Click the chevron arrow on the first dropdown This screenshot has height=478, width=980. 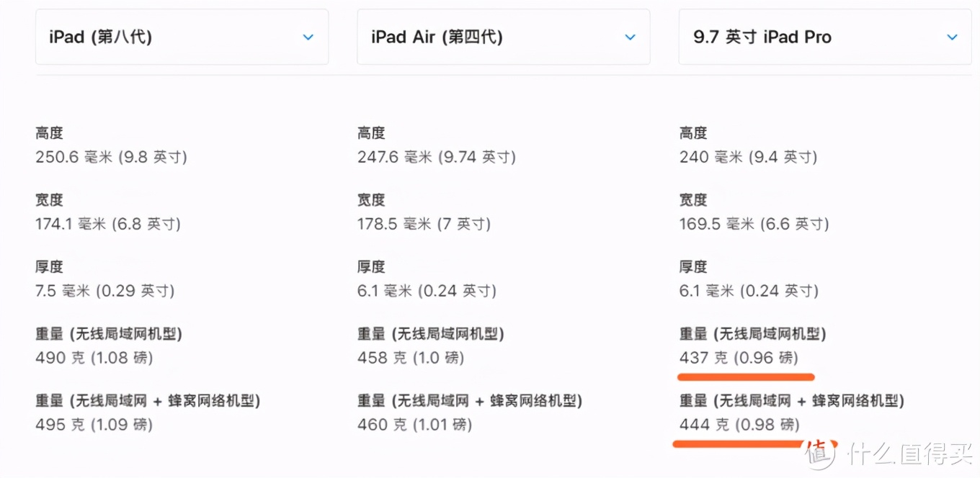(308, 36)
